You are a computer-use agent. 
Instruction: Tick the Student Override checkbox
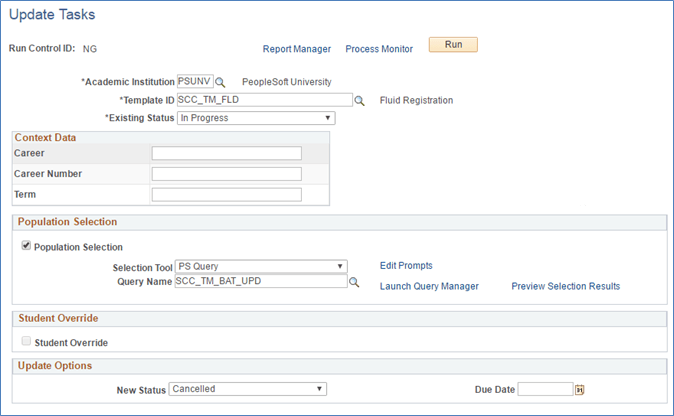26,341
